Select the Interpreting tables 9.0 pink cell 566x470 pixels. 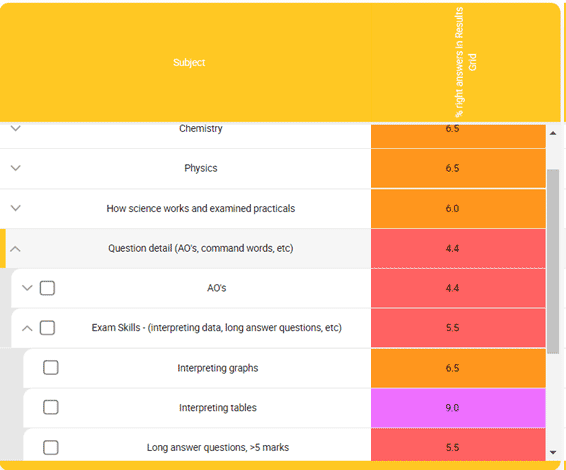coord(458,408)
